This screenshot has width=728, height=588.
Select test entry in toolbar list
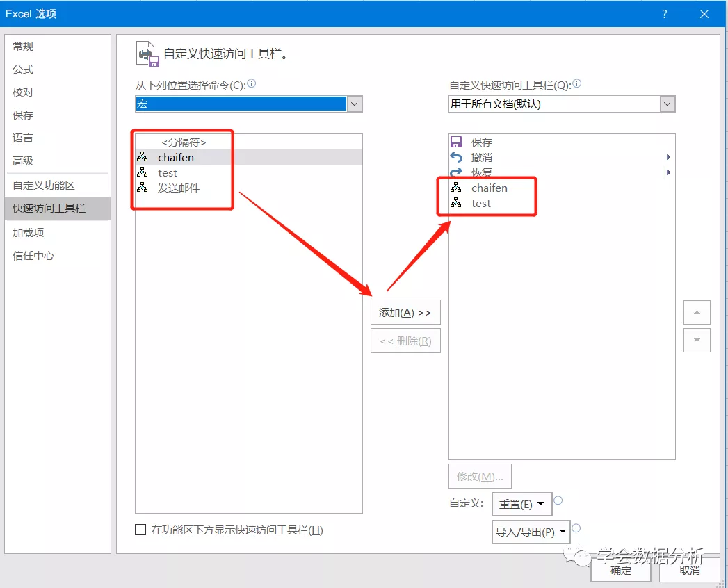click(x=561, y=203)
